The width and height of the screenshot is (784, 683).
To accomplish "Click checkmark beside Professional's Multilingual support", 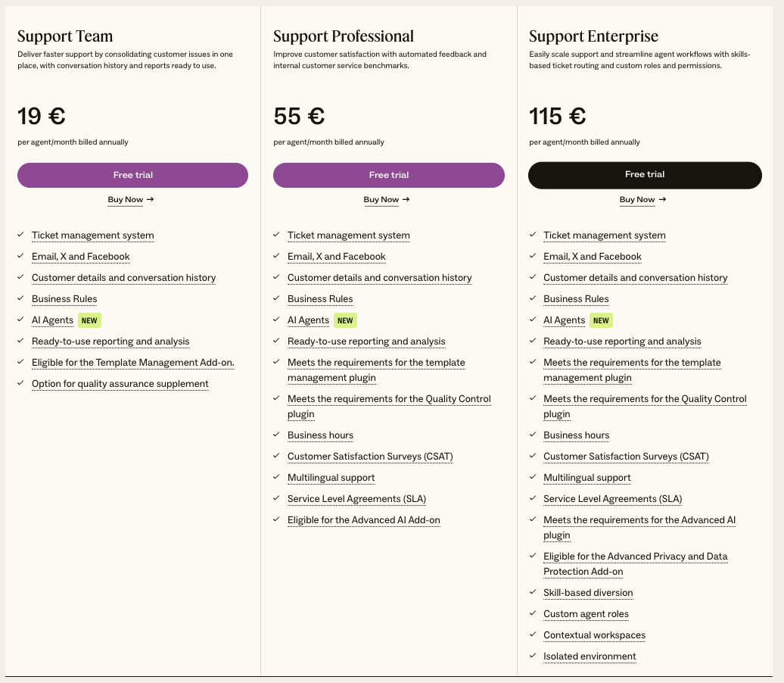I will (276, 478).
